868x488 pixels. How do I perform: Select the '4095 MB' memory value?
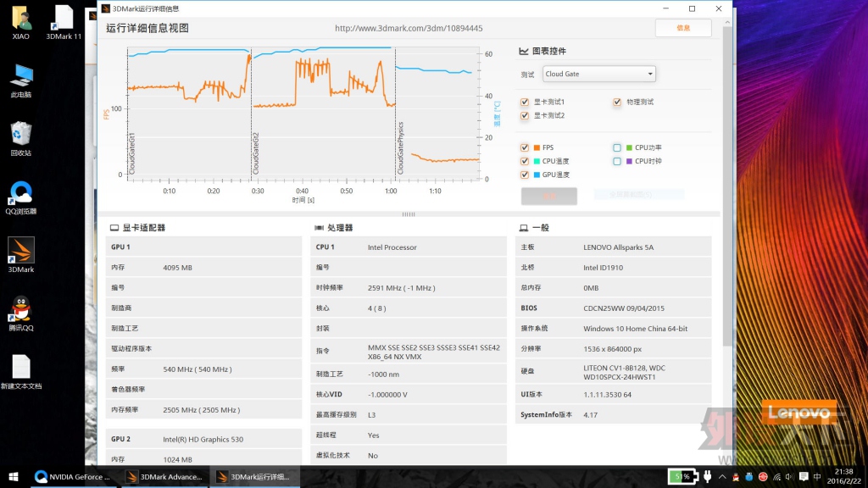tap(177, 268)
